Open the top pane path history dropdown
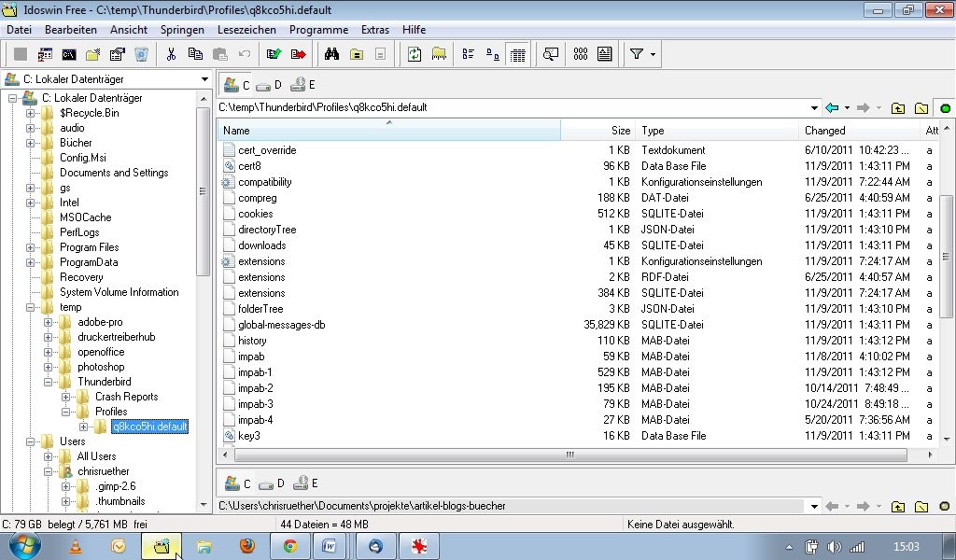 pos(815,108)
